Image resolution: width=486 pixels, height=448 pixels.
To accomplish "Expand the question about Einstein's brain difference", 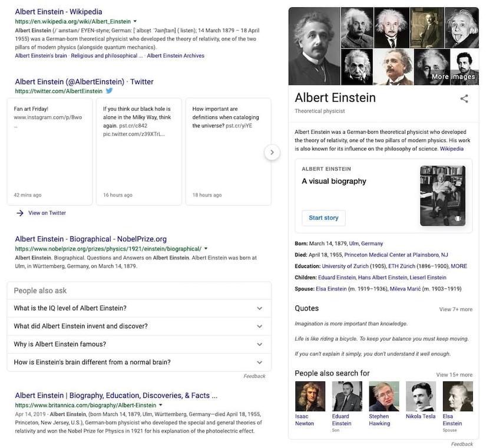I will click(x=139, y=362).
